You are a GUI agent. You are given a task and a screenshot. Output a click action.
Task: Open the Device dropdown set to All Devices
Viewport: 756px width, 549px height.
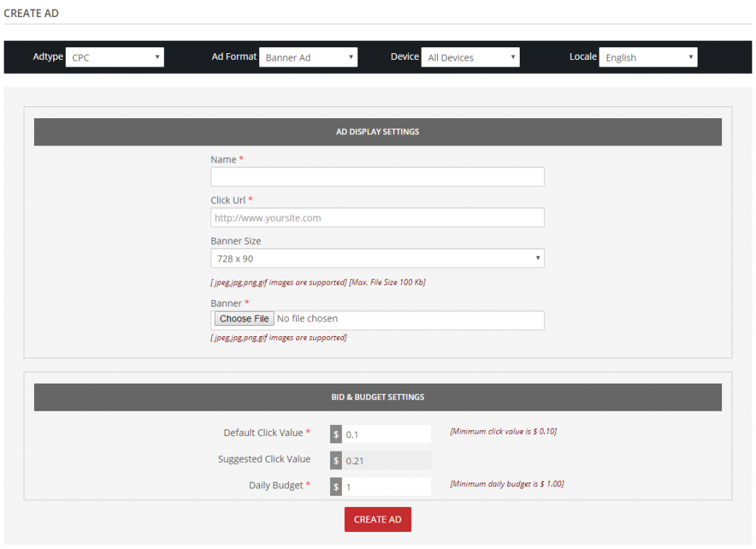(470, 56)
